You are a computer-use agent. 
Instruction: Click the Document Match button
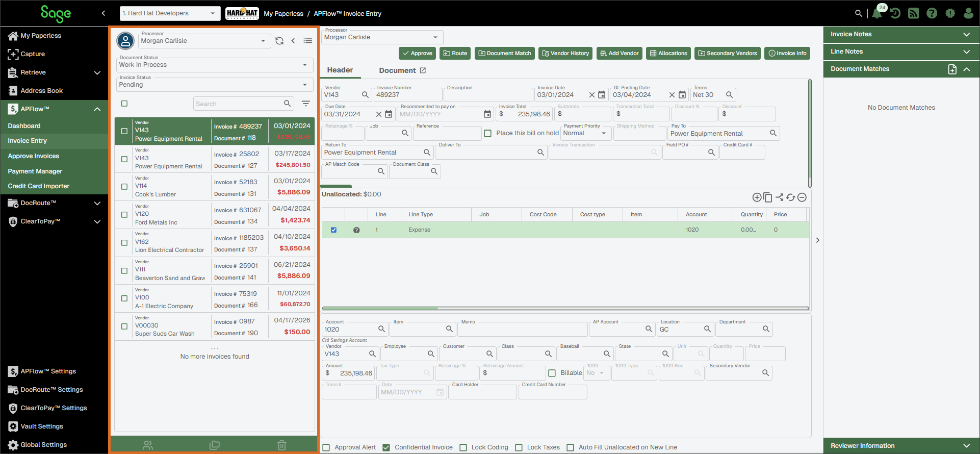[x=505, y=53]
